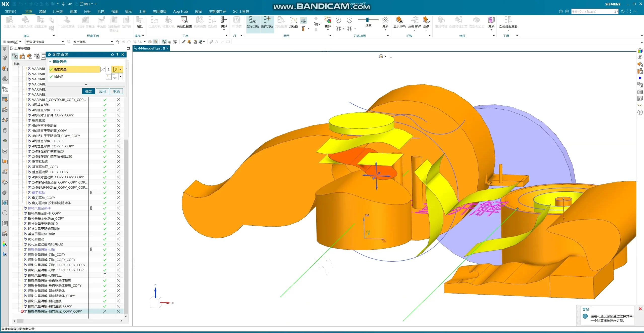
Task: Switch to the 444model1.prt tab
Action: pyautogui.click(x=149, y=48)
